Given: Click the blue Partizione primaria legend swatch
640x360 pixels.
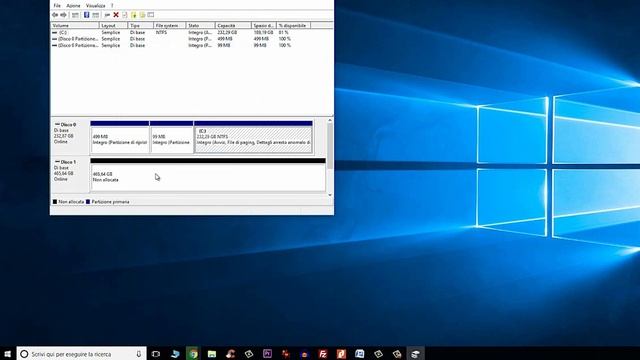Looking at the screenshot, I should 88,202.
